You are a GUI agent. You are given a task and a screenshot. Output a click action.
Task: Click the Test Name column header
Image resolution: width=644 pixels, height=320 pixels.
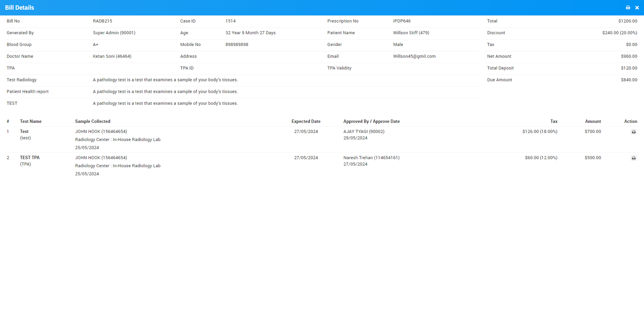tap(31, 121)
